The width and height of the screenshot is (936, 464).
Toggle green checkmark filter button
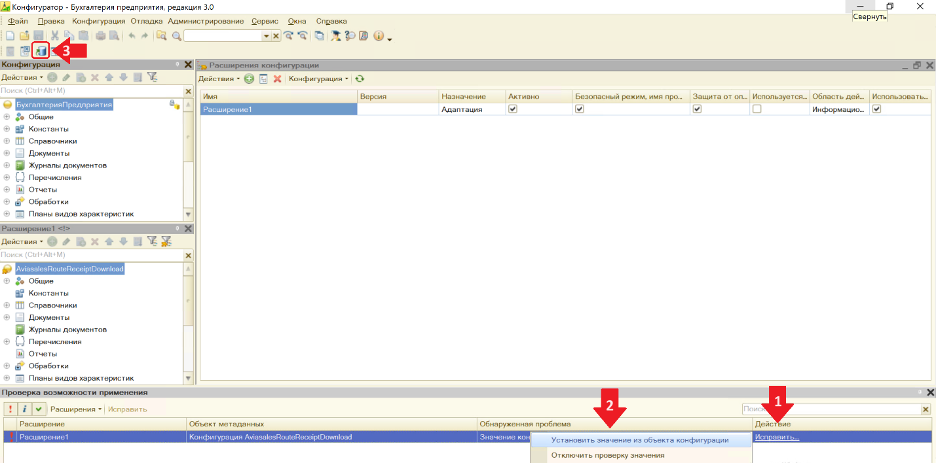pos(38,409)
